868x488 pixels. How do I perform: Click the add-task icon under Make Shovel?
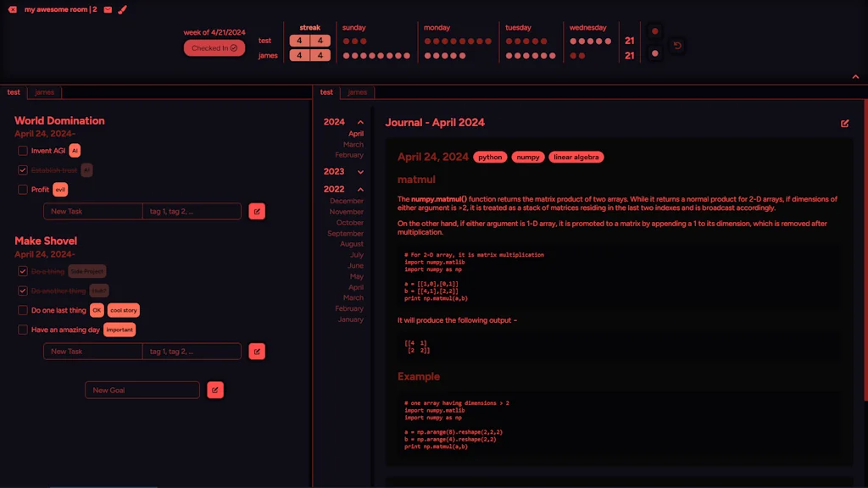257,351
